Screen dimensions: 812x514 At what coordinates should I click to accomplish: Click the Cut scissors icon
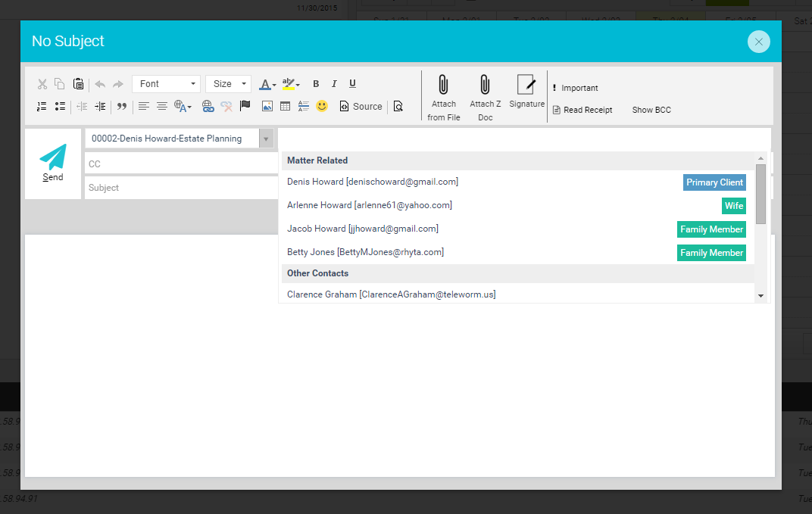click(42, 84)
